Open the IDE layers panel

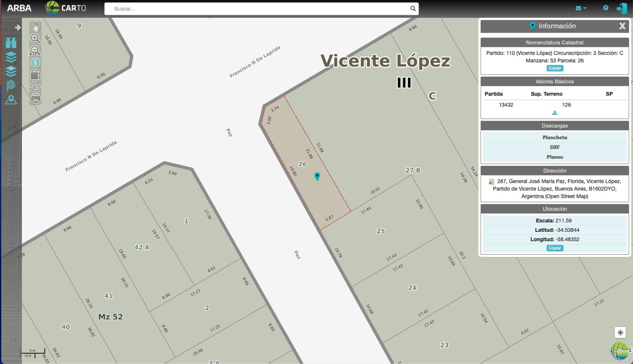[x=11, y=71]
